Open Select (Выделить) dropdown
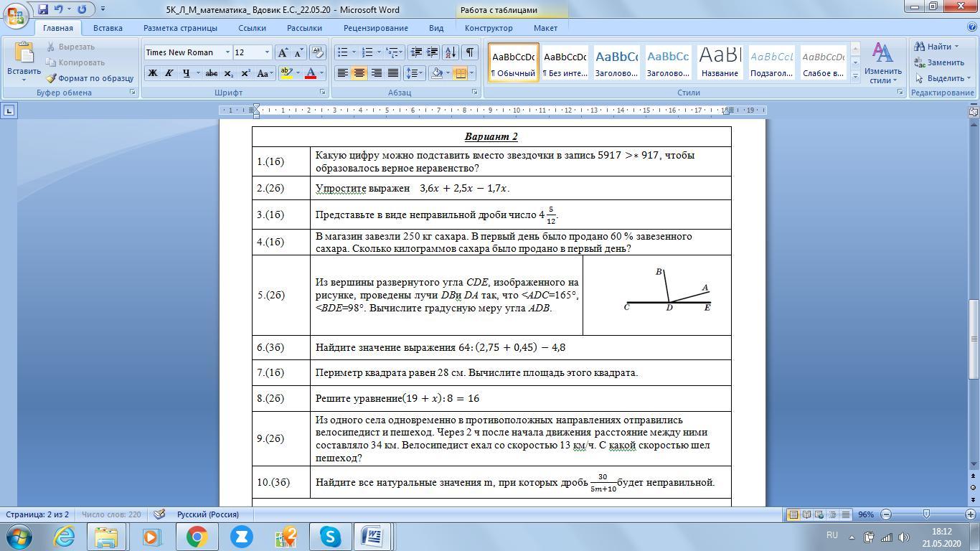980x551 pixels. coord(943,78)
